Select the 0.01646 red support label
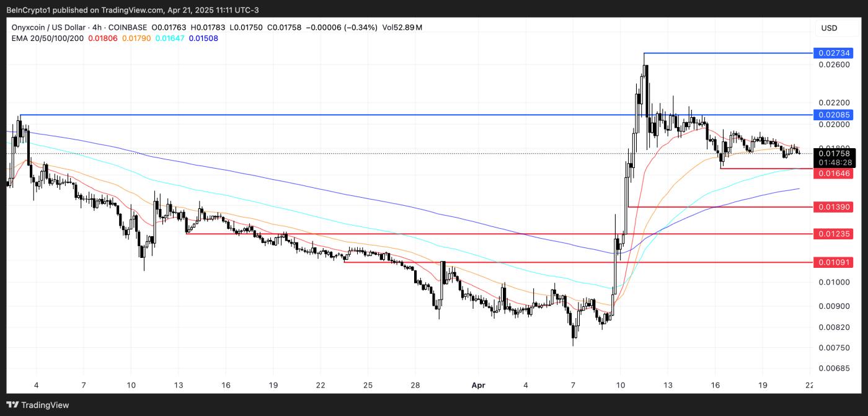This screenshot has height=416, width=868. pyautogui.click(x=833, y=174)
